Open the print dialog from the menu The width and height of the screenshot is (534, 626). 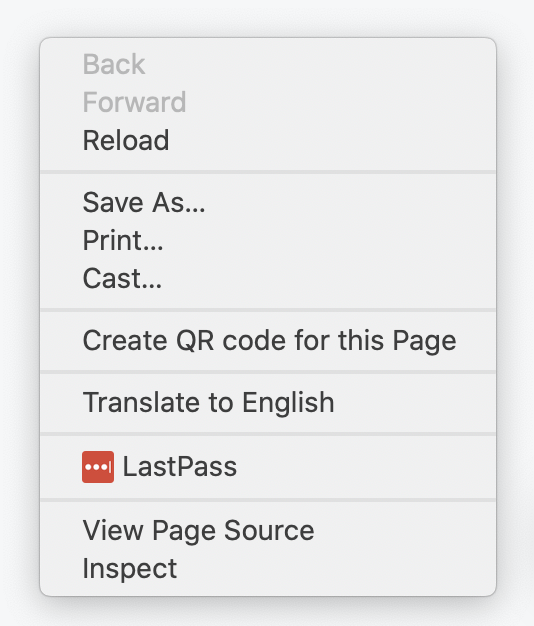tap(268, 240)
